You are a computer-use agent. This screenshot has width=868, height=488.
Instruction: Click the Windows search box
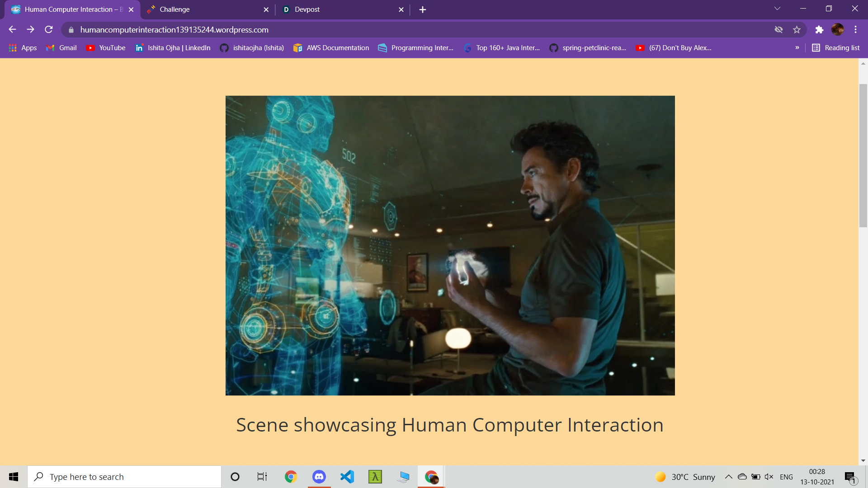pyautogui.click(x=124, y=477)
